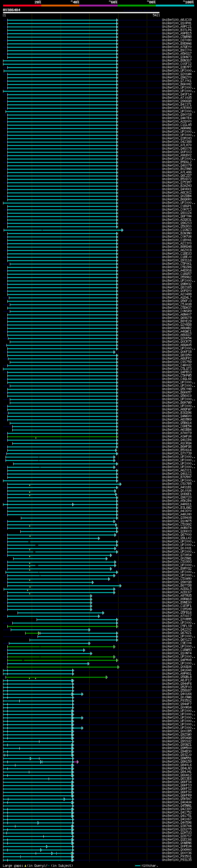Click the UniRef100_Q3MIH3 label
The width and height of the screenshot is (197, 868).
(x=177, y=139)
